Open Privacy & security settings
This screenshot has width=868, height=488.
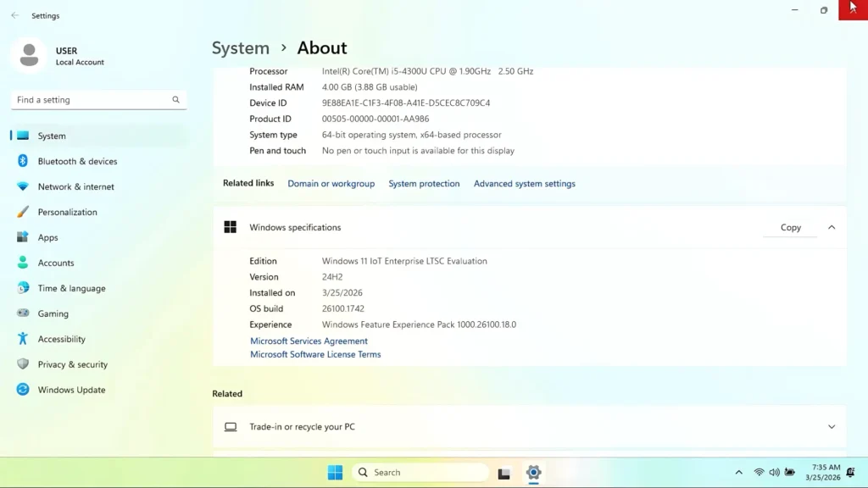click(x=98, y=364)
